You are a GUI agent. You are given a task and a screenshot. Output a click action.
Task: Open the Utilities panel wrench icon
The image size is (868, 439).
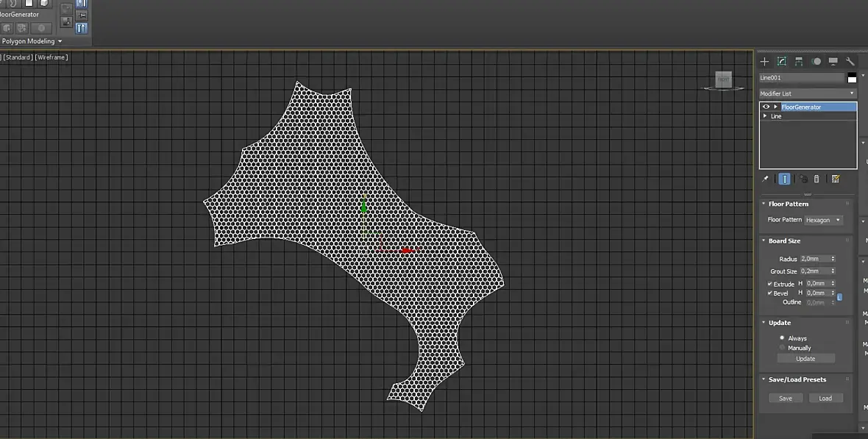pos(850,62)
